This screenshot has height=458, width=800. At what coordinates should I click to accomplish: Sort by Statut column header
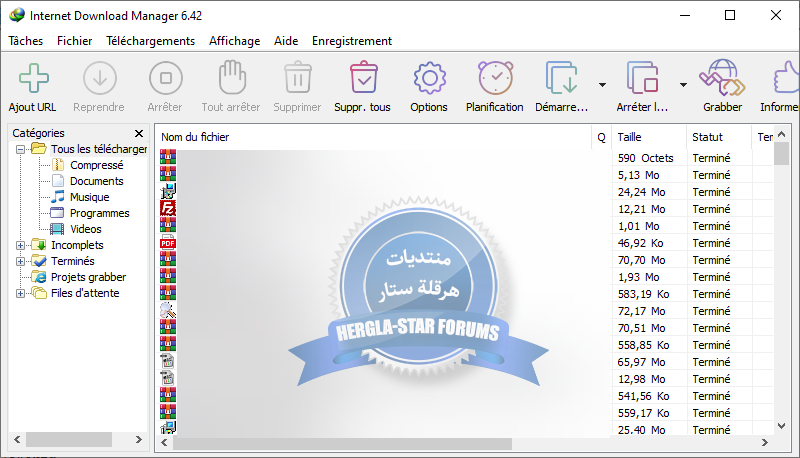[x=719, y=137]
